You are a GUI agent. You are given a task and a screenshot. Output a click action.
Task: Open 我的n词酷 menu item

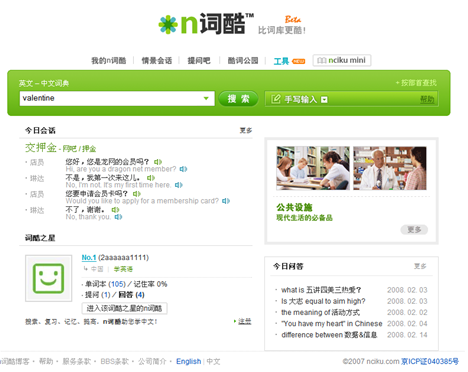point(109,61)
